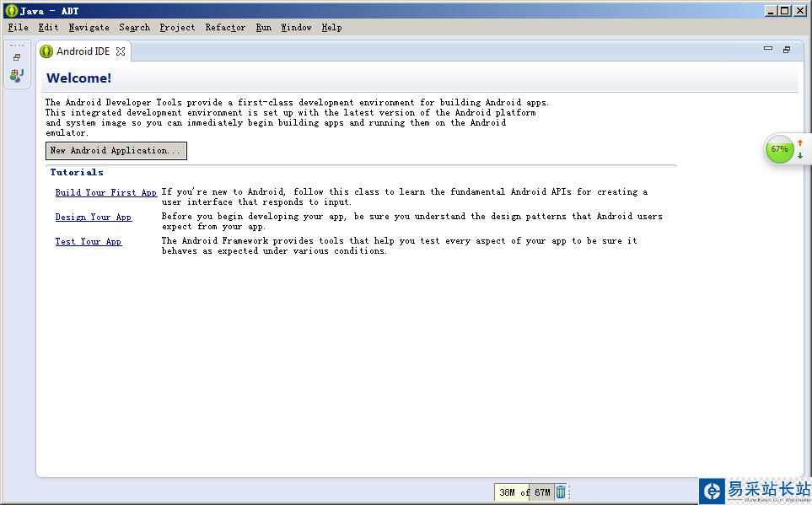Open the Run menu

(x=264, y=28)
